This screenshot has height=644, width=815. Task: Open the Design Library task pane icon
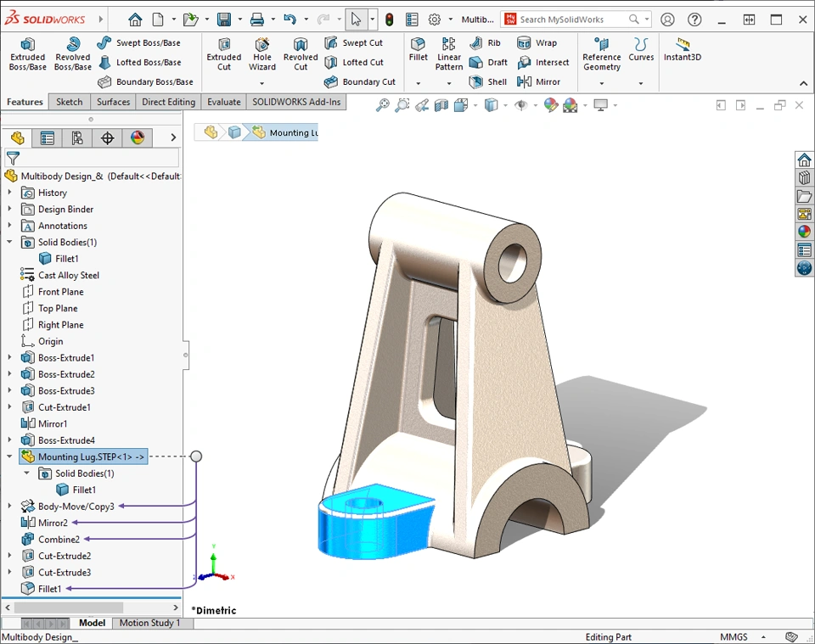point(804,177)
